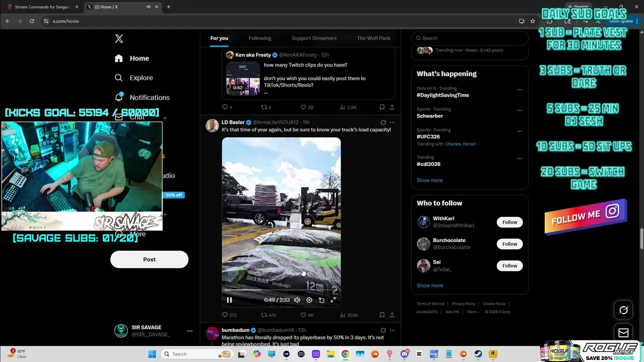
Task: Open a new Chrome tab
Action: click(x=169, y=7)
